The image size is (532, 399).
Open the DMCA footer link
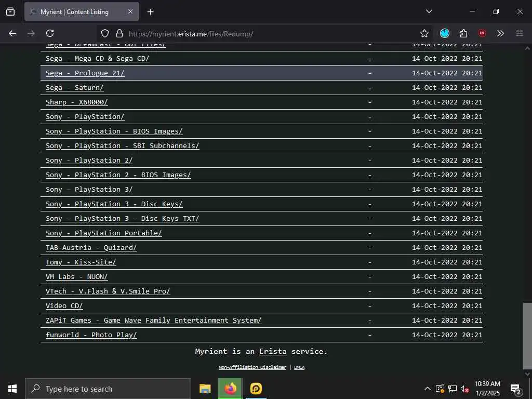click(299, 367)
